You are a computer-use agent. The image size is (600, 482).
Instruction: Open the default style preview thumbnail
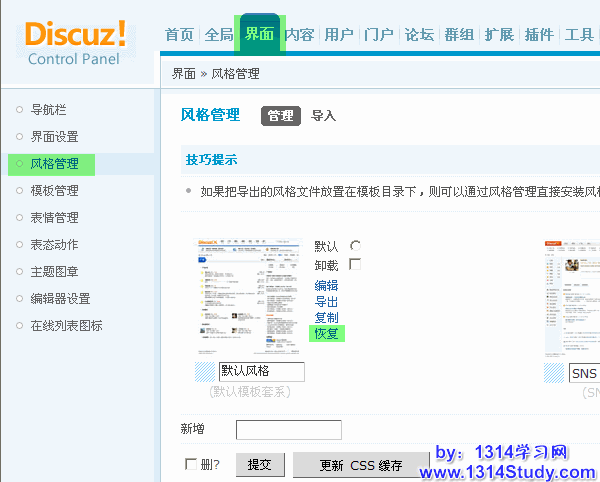click(248, 296)
